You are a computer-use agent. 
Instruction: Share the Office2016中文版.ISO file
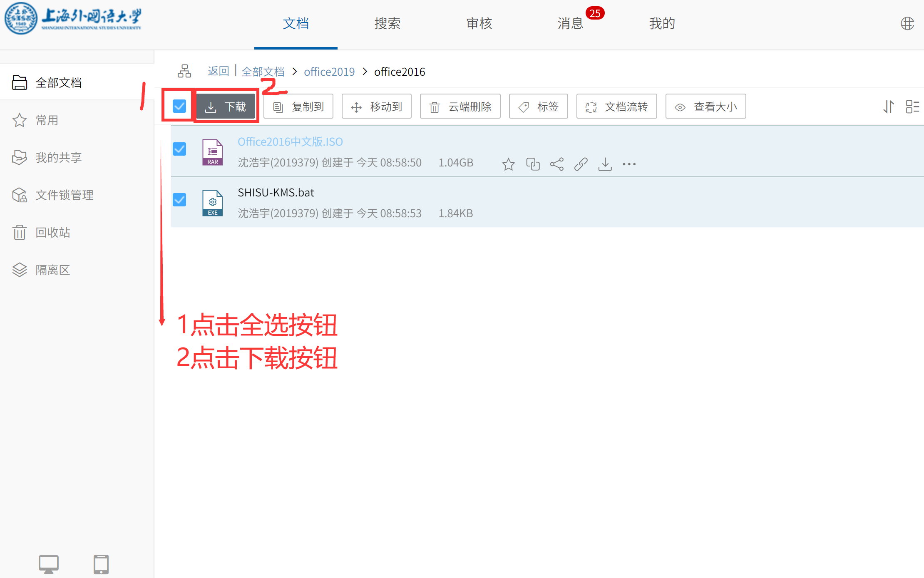[x=557, y=164]
